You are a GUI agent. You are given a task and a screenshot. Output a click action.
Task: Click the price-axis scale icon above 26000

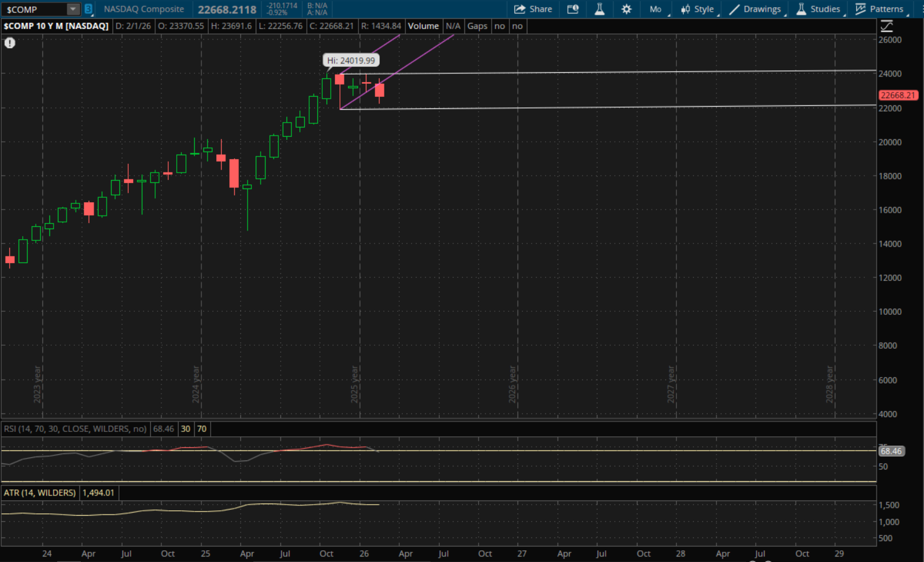(x=886, y=26)
